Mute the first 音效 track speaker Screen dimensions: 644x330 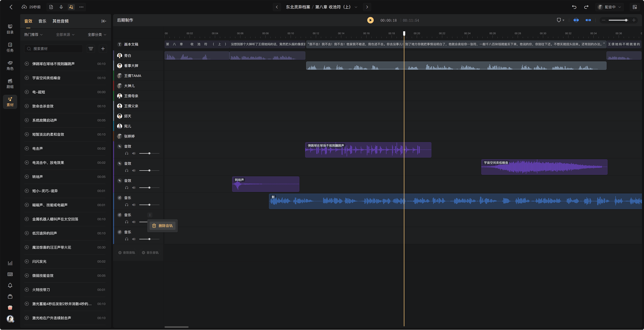[x=134, y=153]
